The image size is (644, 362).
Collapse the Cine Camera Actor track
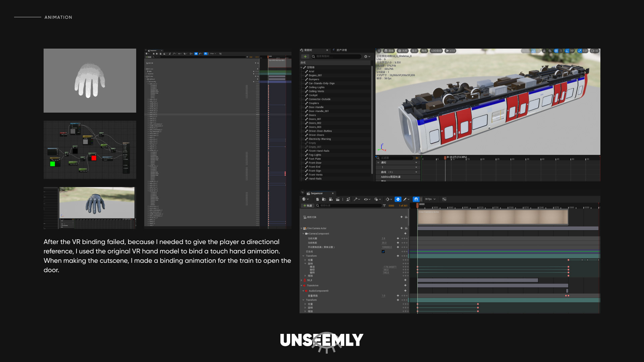pos(301,228)
